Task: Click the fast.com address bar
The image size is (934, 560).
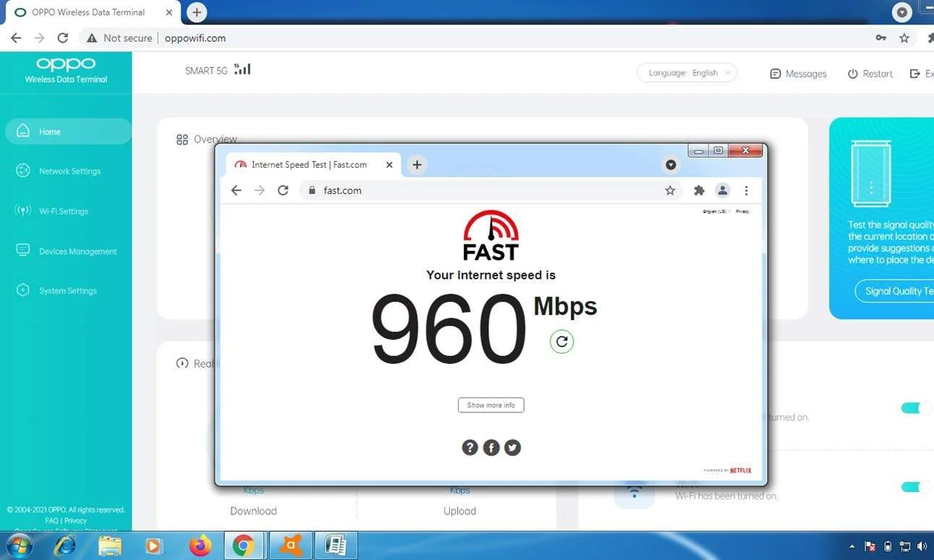Action: (492, 190)
